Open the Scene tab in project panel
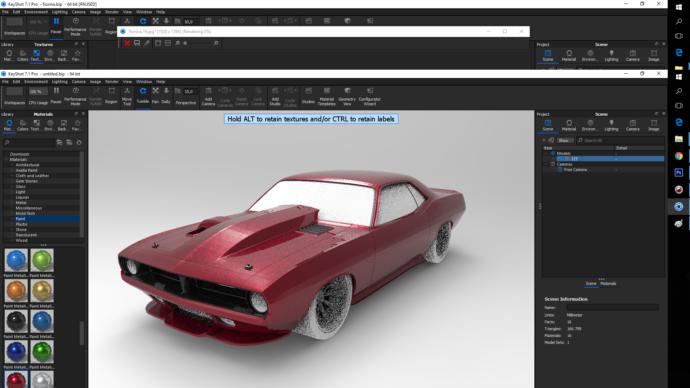The image size is (690, 388). pyautogui.click(x=547, y=125)
